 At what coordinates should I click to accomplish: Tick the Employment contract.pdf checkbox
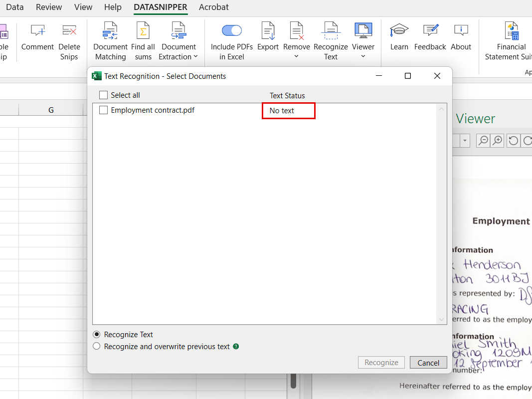(x=103, y=110)
